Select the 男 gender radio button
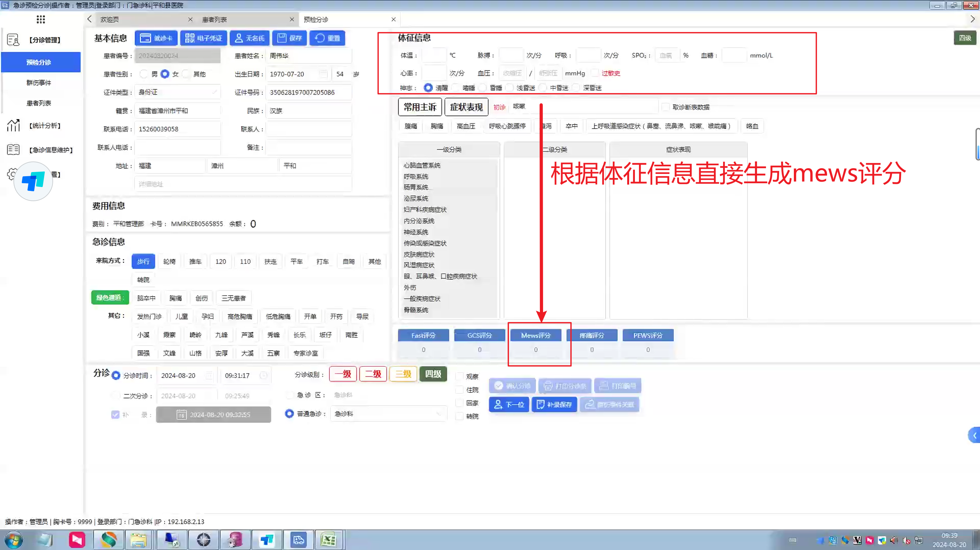Screen dimensions: 980x550 click(144, 74)
